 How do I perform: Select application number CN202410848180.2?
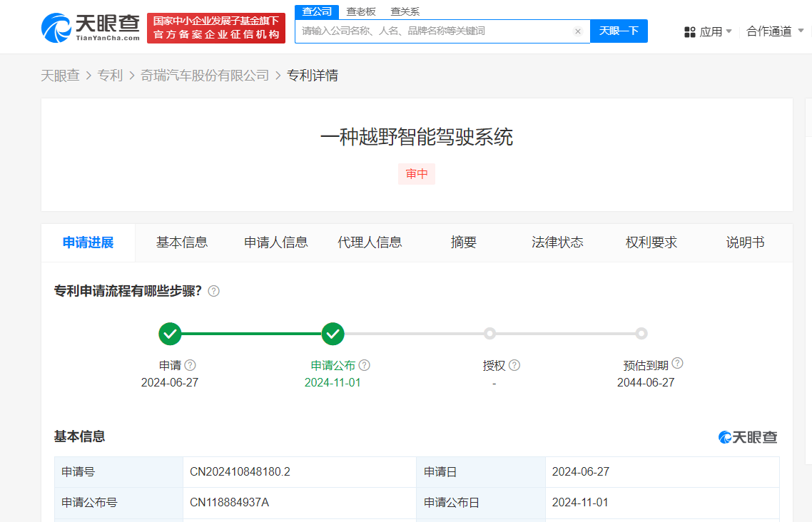240,472
